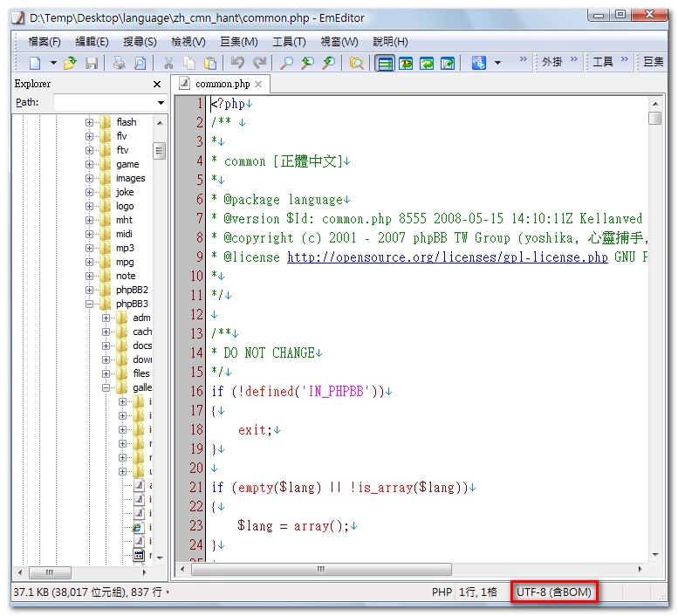Expand the 工具 toolbar overflow chevron
Viewport: 678px width, 616px height.
[x=625, y=58]
